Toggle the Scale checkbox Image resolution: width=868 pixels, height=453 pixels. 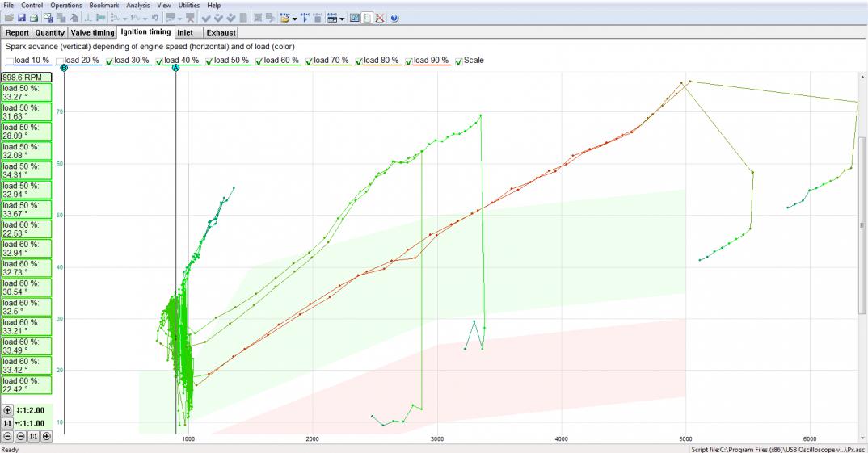coord(459,61)
